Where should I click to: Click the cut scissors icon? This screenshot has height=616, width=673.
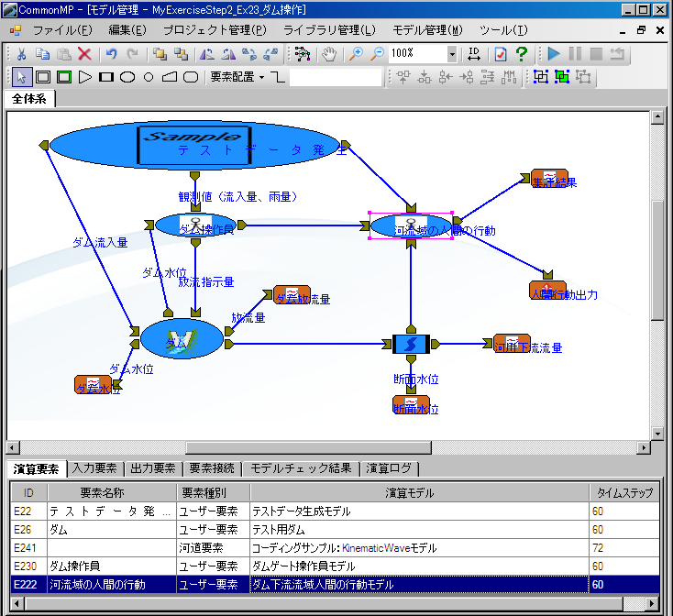21,54
